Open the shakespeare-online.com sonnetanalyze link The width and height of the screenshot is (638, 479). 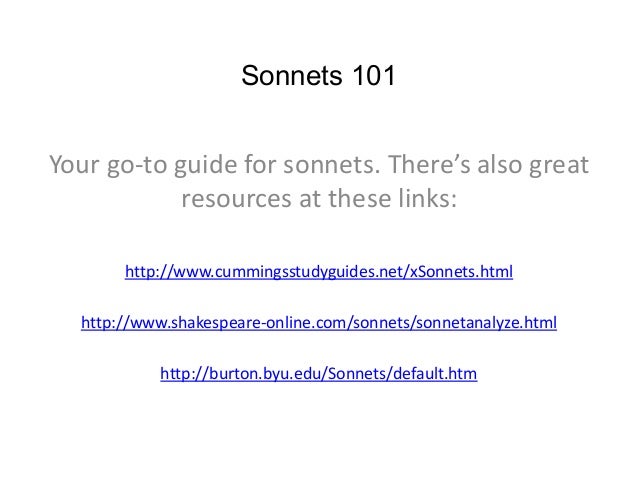(318, 324)
